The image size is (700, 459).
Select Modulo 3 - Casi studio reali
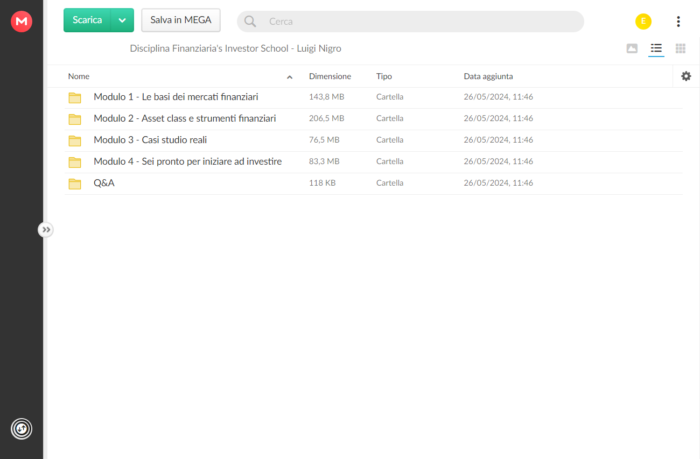click(x=150, y=140)
